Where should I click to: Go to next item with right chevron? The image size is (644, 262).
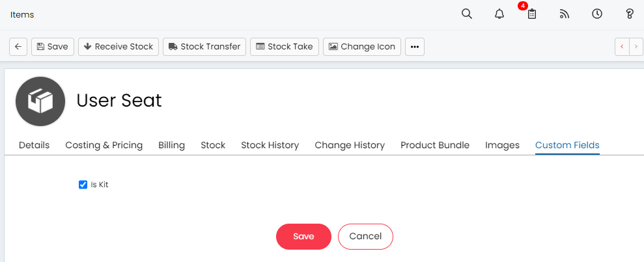tap(636, 47)
